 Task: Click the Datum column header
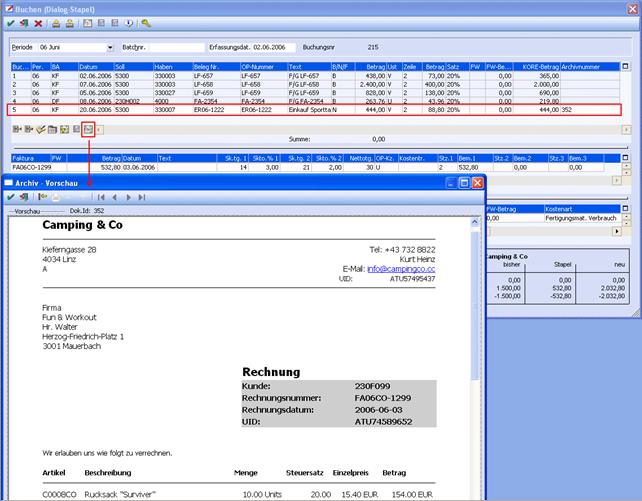93,65
